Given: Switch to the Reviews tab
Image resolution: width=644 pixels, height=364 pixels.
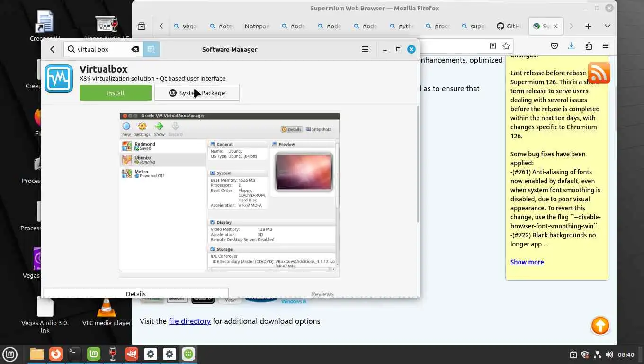Looking at the screenshot, I should click(322, 293).
